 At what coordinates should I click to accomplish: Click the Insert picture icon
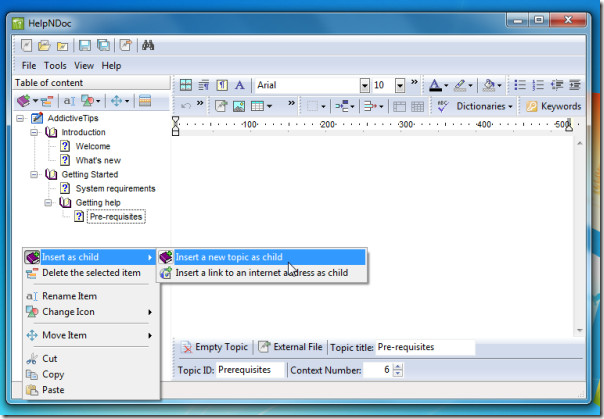pyautogui.click(x=239, y=106)
